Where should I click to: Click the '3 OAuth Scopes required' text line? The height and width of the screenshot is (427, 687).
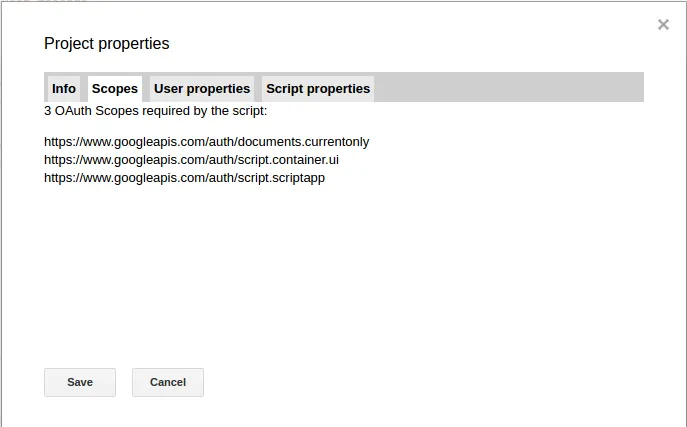point(155,111)
